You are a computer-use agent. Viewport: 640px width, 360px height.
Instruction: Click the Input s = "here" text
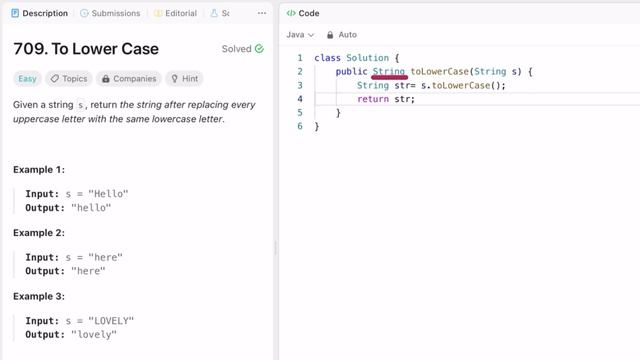tap(74, 258)
